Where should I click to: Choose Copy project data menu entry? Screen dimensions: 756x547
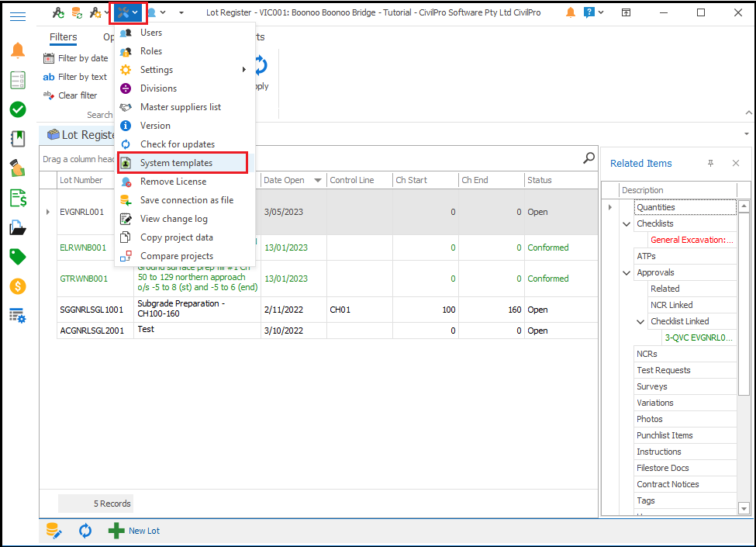[x=176, y=237]
